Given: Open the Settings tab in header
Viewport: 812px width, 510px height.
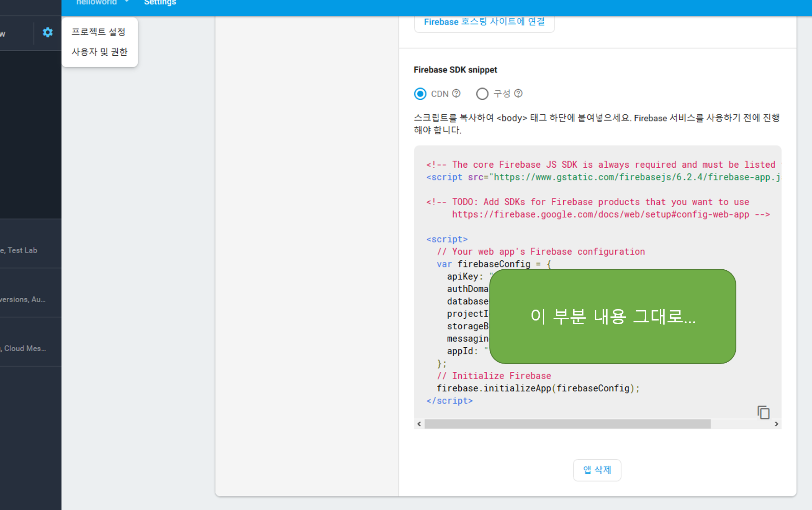Looking at the screenshot, I should point(160,3).
